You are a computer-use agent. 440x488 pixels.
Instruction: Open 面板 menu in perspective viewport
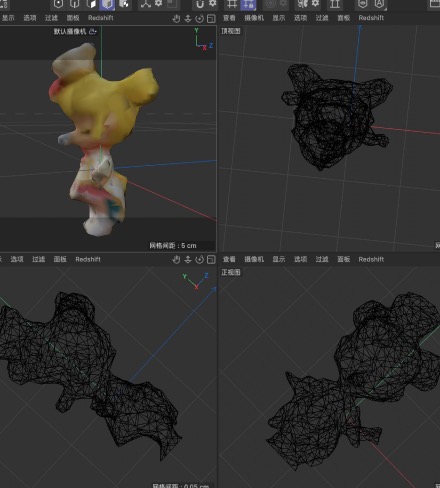pyautogui.click(x=73, y=18)
